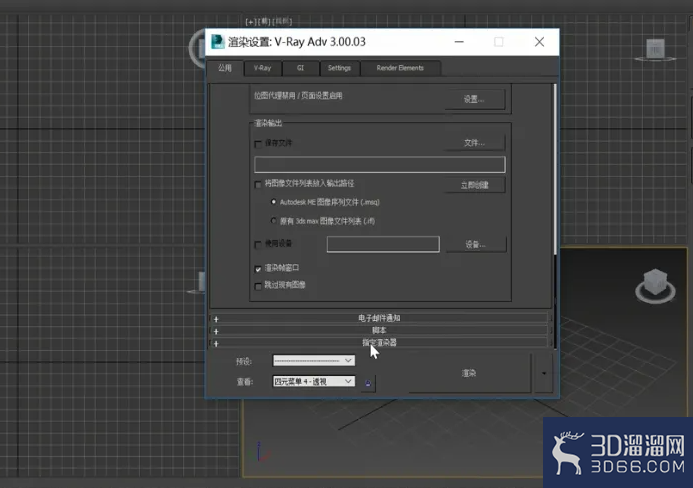This screenshot has width=693, height=488.
Task: Click the render settings vertical scrollbar
Action: pos(555,169)
